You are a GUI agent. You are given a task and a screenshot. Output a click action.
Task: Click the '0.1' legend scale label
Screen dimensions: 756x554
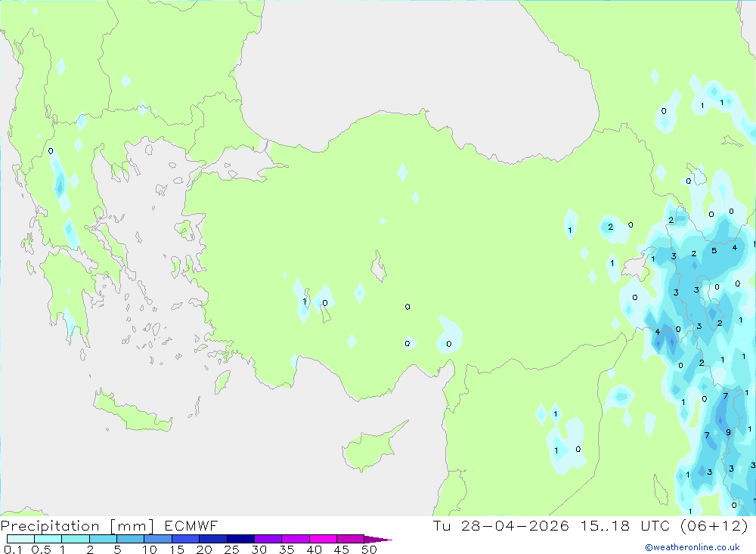(x=13, y=549)
